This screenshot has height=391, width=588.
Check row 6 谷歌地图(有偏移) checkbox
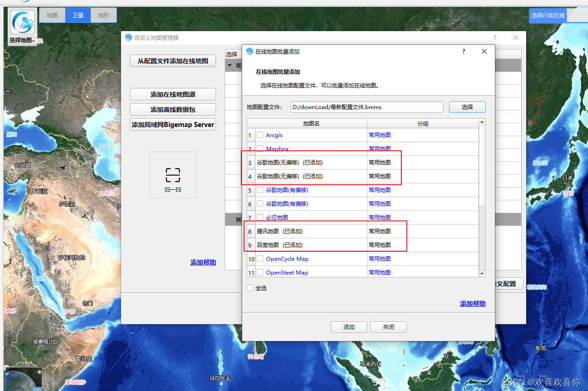point(260,204)
